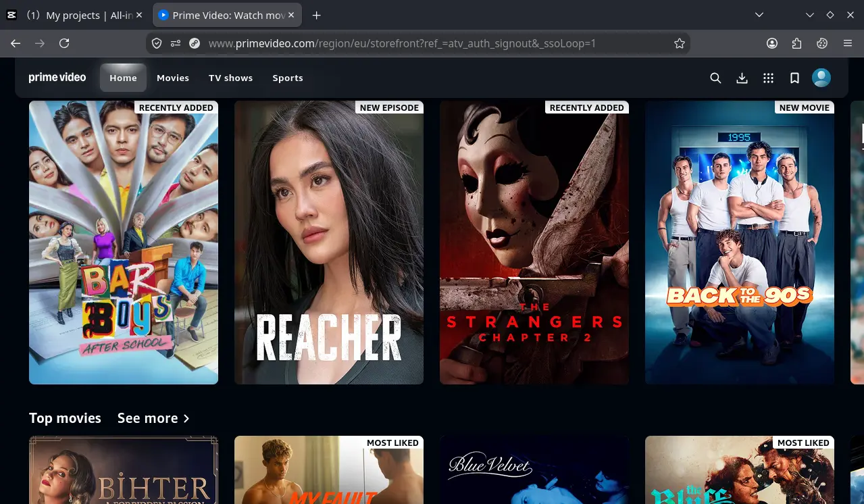The height and width of the screenshot is (504, 864).
Task: Open the Movies navigation tab
Action: click(x=173, y=78)
